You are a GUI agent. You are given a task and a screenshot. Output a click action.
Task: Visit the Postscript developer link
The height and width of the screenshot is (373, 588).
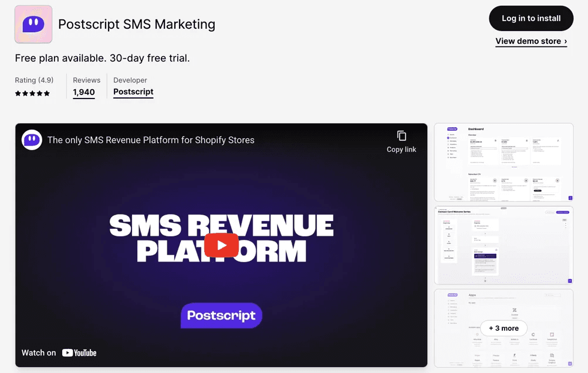pyautogui.click(x=133, y=92)
